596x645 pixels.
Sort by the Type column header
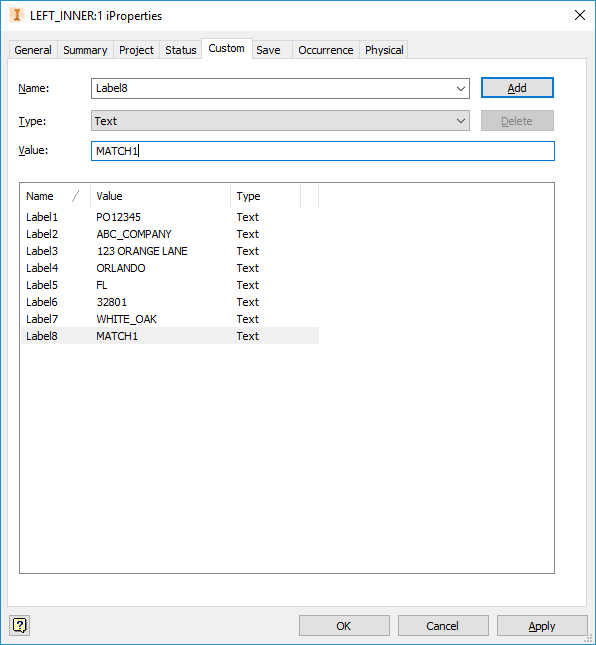pyautogui.click(x=266, y=196)
